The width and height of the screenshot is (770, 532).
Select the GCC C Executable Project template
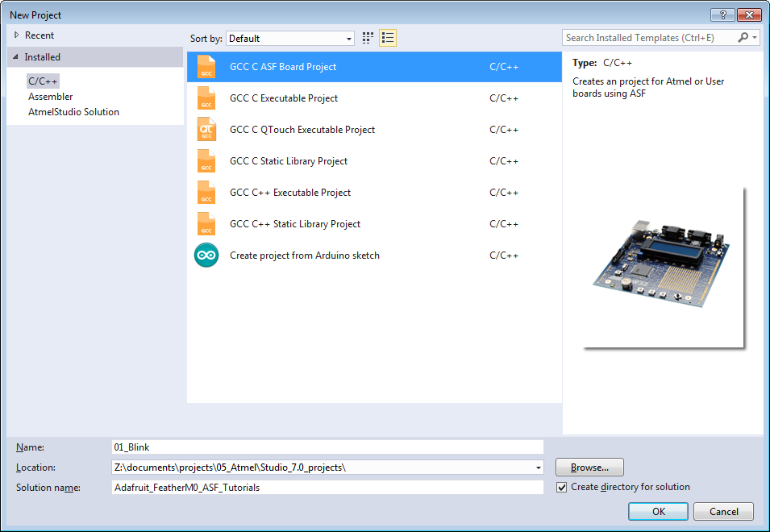374,98
